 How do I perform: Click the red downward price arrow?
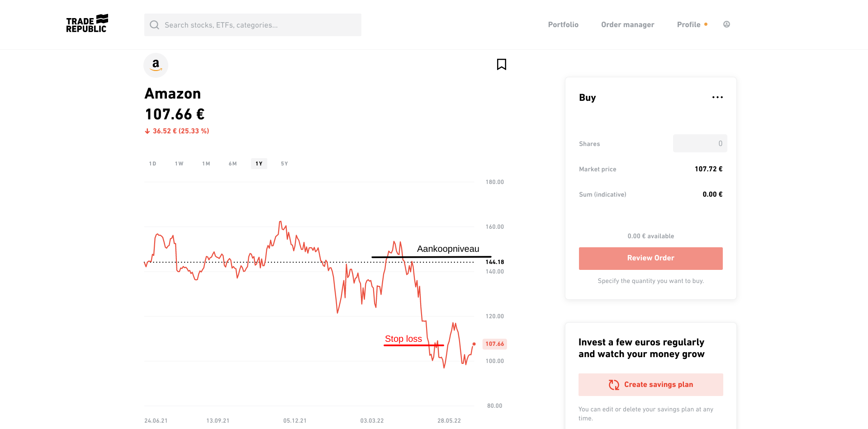point(147,131)
